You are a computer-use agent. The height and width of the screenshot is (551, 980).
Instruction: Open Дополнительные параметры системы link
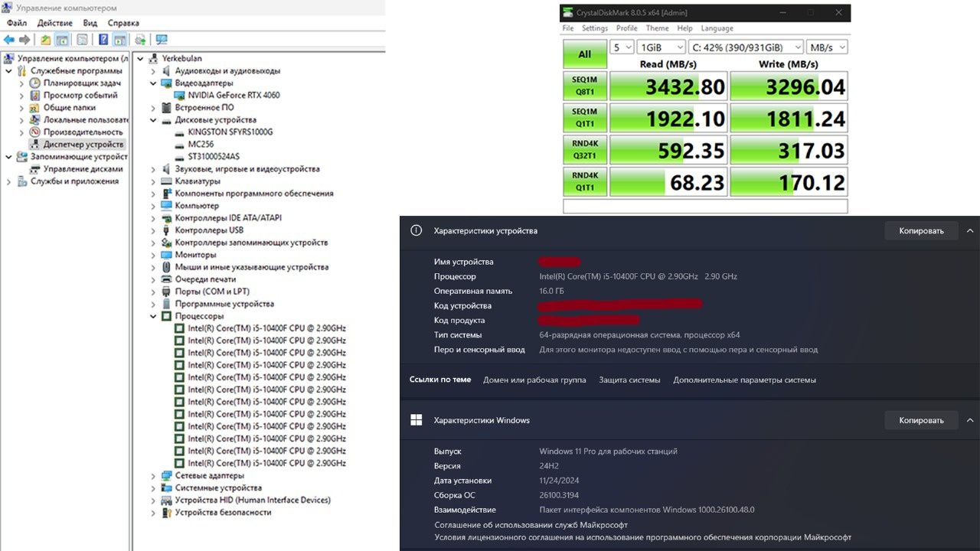pos(744,380)
